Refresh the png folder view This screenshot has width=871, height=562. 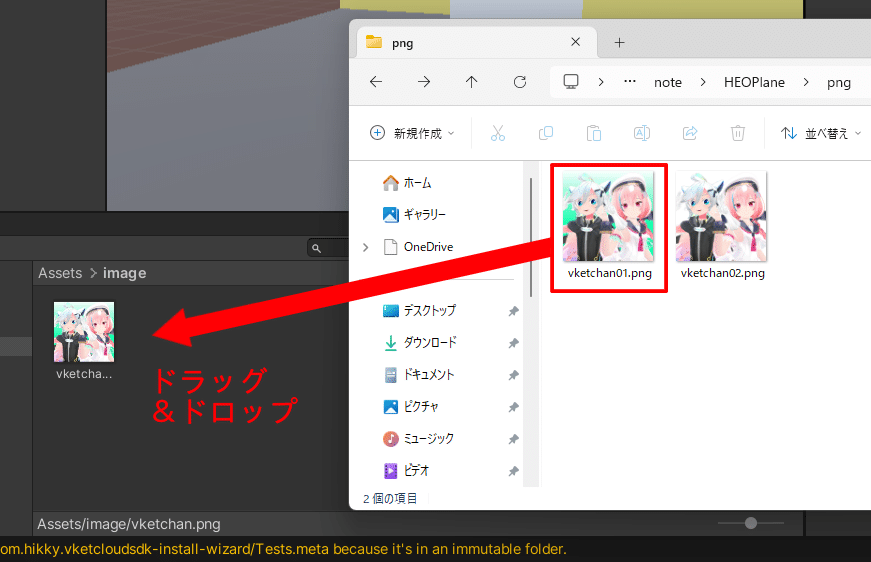pos(520,82)
